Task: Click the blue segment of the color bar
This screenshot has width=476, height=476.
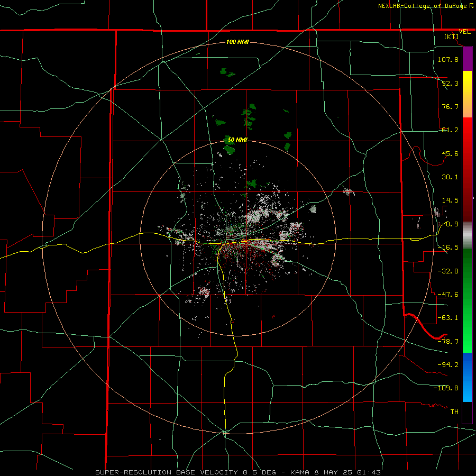Action: click(x=467, y=377)
